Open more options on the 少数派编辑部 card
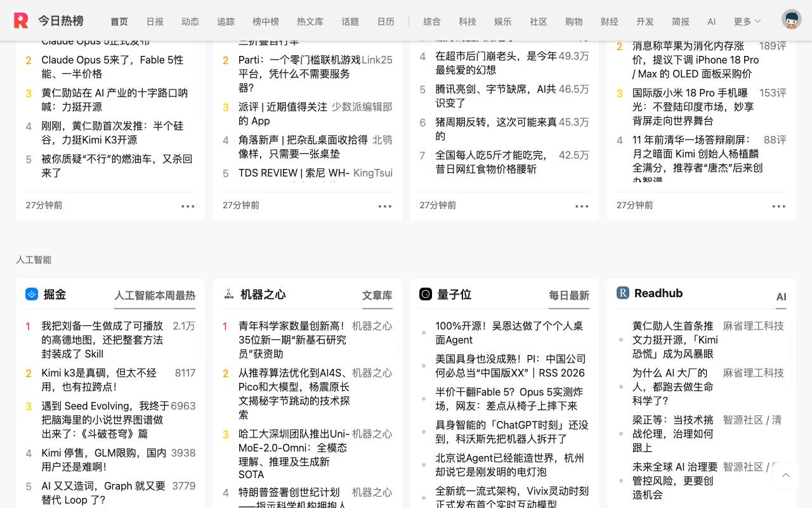 pos(385,206)
